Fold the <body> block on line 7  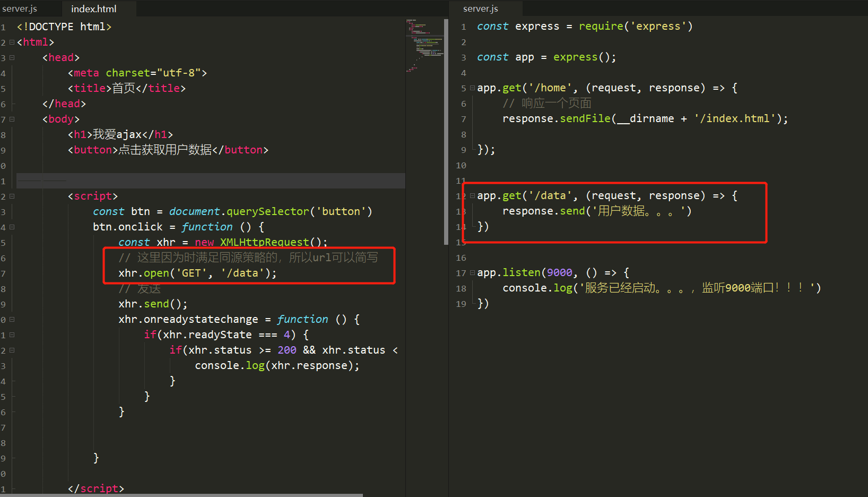pyautogui.click(x=12, y=119)
